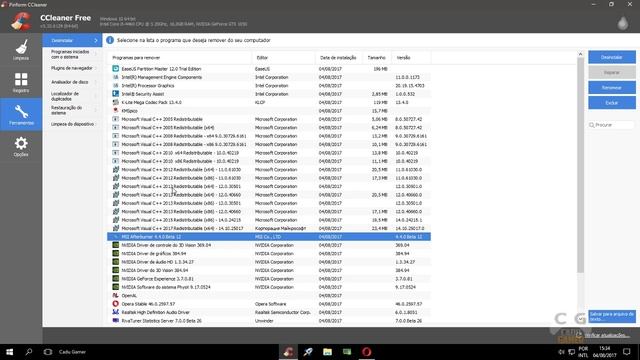Screen dimensions: 640x360
Task: Open the volume icon in system tray
Action: pos(561,352)
